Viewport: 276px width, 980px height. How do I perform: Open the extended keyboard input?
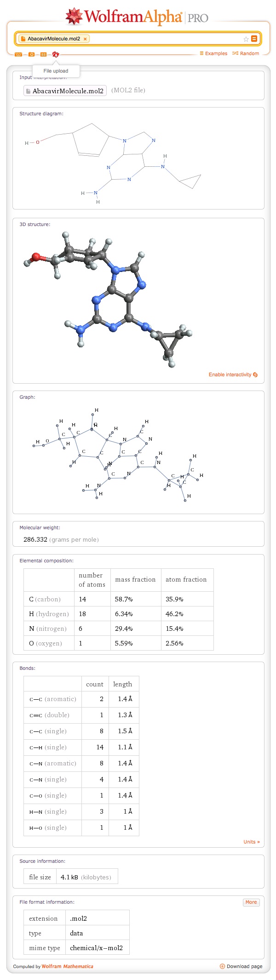(x=18, y=54)
